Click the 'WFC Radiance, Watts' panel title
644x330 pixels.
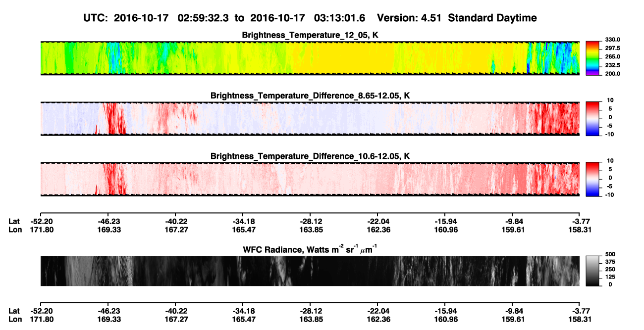coord(310,250)
